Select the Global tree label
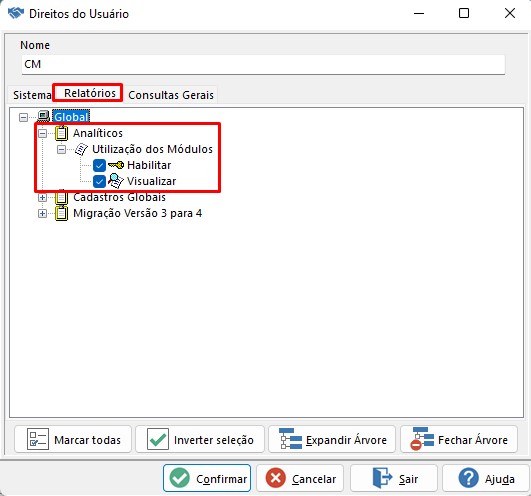 (71, 117)
